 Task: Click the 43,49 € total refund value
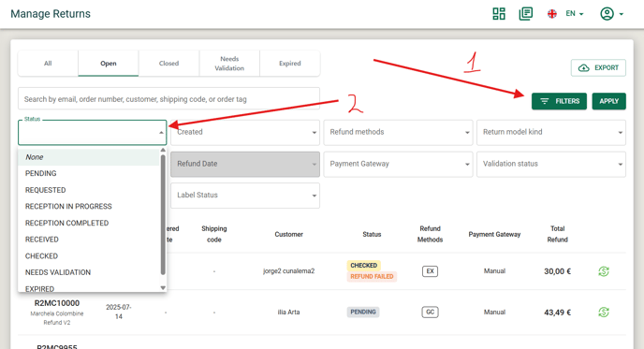pyautogui.click(x=557, y=313)
